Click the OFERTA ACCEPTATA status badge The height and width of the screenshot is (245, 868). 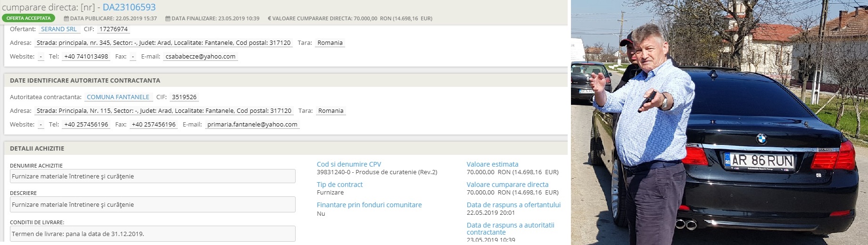[28, 18]
